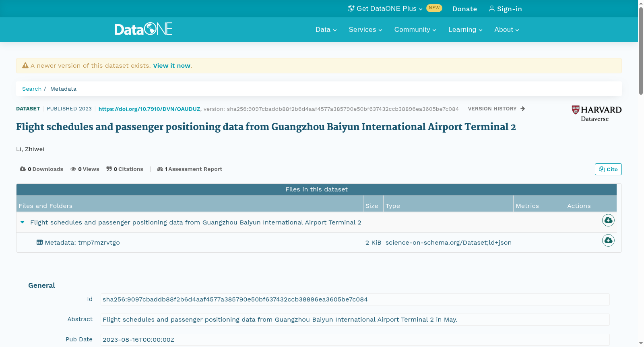Open the Services dropdown menu
This screenshot has width=644, height=347.
(x=365, y=29)
